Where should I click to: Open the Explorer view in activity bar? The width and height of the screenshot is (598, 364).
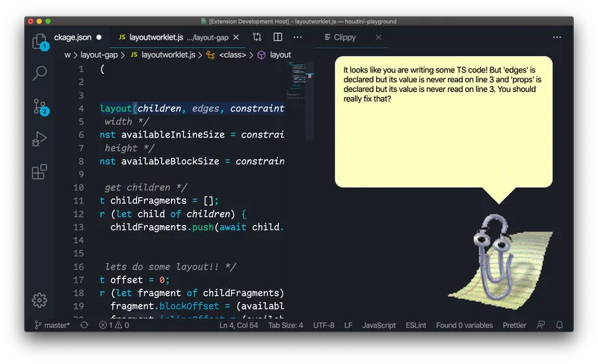click(x=40, y=41)
